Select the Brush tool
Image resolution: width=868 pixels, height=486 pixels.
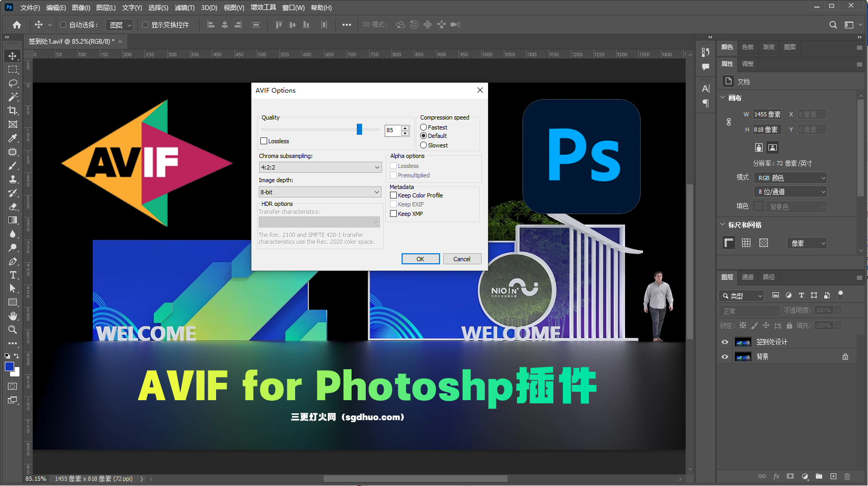[x=13, y=165]
